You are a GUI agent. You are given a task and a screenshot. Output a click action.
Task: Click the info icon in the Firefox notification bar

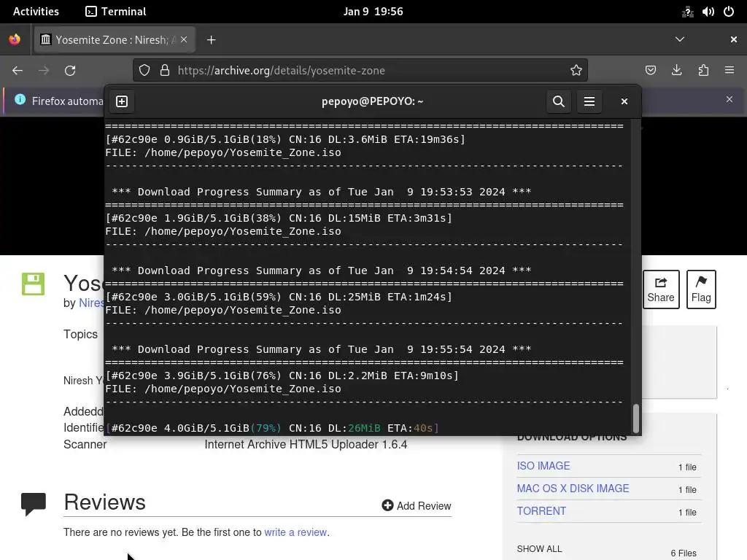20,99
